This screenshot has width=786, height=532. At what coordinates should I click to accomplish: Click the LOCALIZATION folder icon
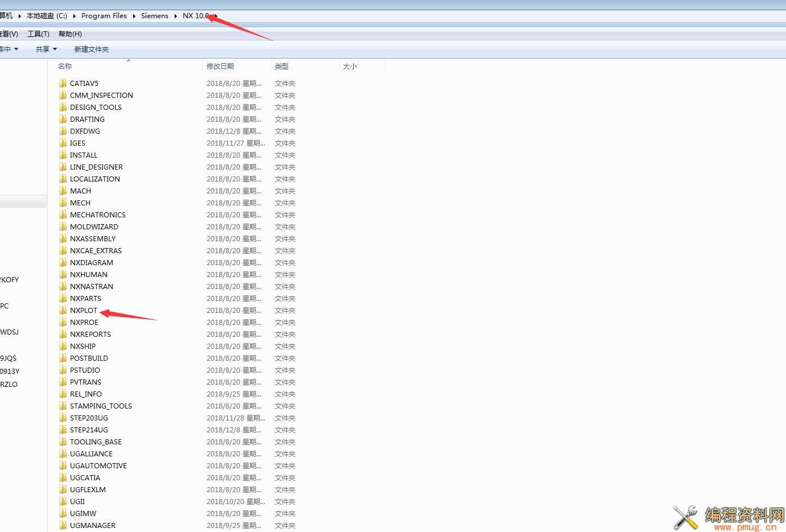[x=63, y=179]
